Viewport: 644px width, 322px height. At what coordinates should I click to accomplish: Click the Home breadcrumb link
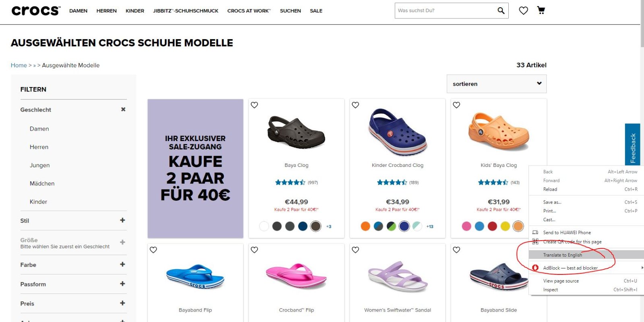pyautogui.click(x=19, y=65)
